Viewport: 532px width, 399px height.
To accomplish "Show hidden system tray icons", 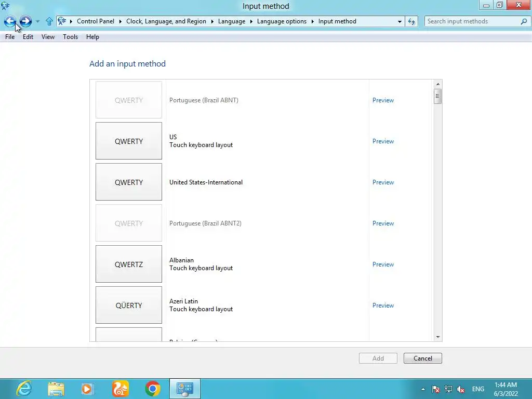I will click(423, 389).
